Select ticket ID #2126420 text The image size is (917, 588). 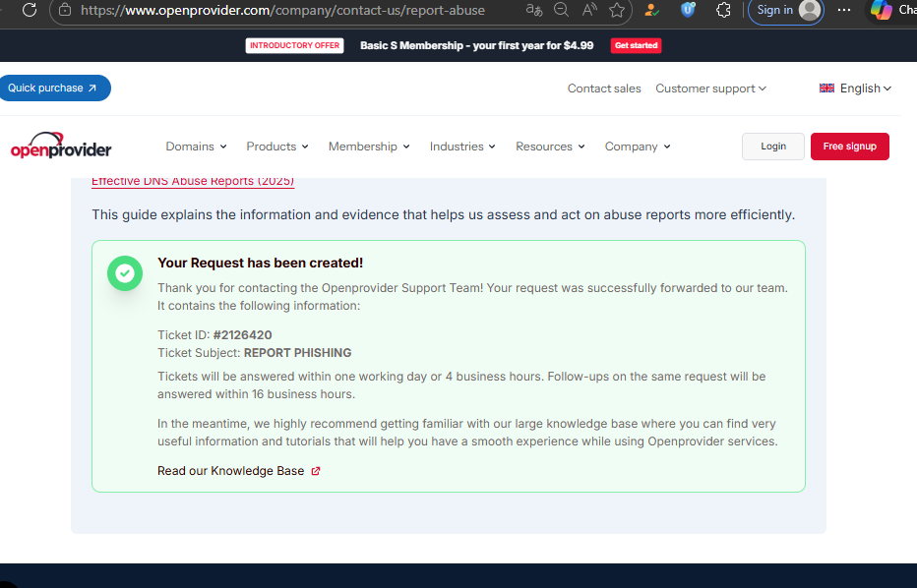[x=243, y=335]
